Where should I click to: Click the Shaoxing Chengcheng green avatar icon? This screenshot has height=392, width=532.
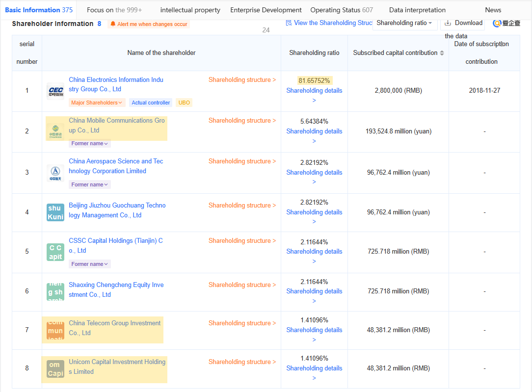coord(55,291)
